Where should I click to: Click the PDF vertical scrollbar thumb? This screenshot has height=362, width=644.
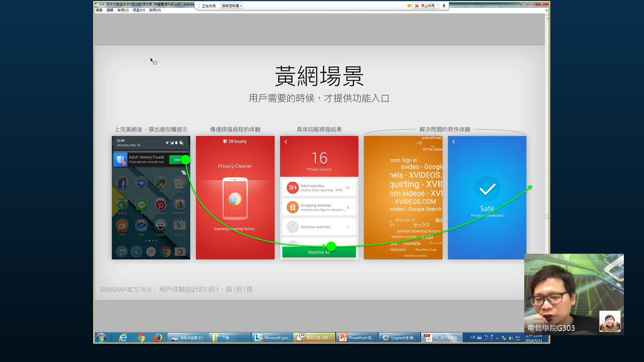point(547,217)
